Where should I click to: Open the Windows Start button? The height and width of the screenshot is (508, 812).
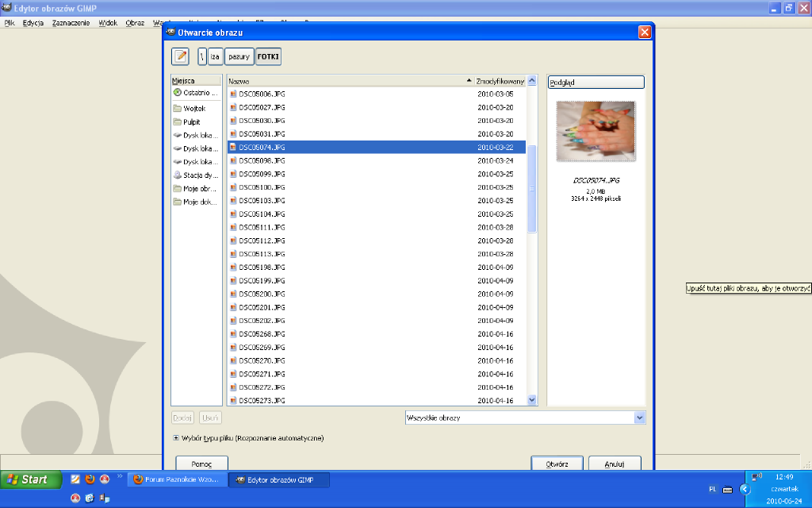pyautogui.click(x=31, y=479)
